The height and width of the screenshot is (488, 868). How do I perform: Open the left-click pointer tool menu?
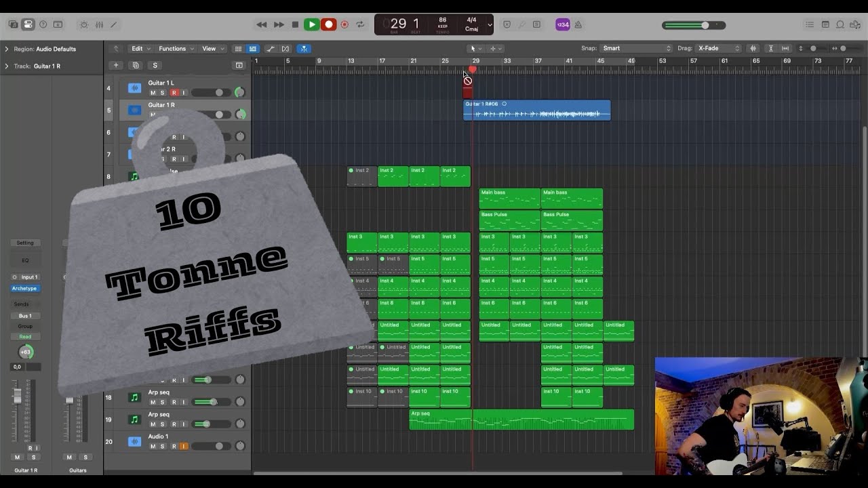pyautogui.click(x=475, y=49)
